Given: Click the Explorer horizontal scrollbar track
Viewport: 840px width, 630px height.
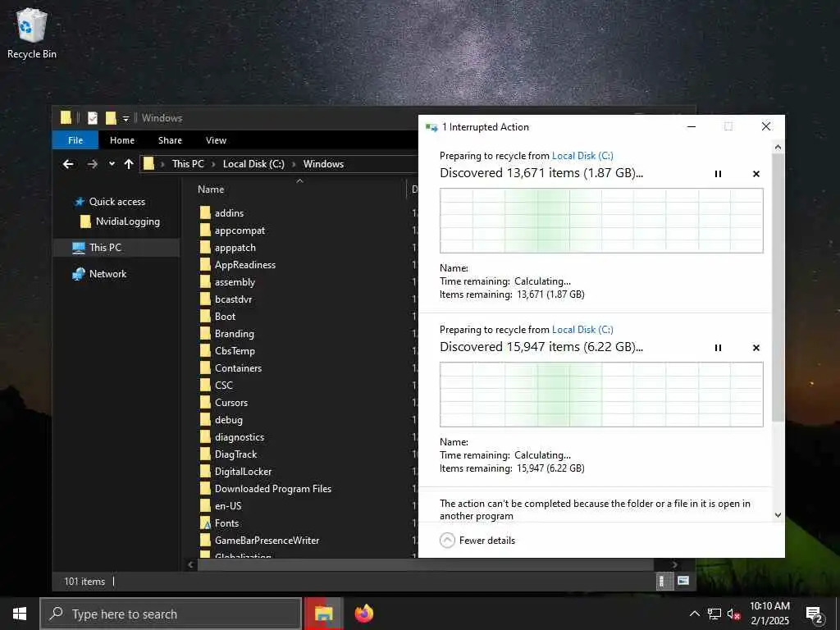Looking at the screenshot, I should pos(426,564).
